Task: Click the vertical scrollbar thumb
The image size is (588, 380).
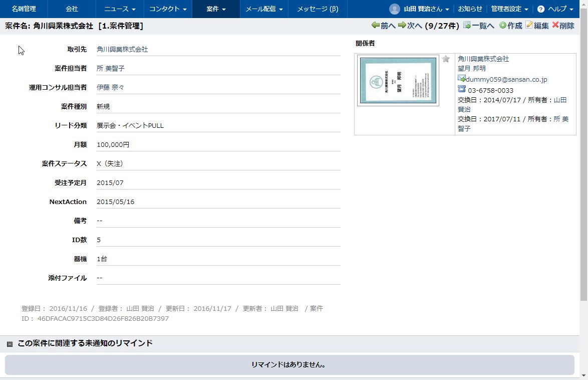Action: (x=583, y=155)
